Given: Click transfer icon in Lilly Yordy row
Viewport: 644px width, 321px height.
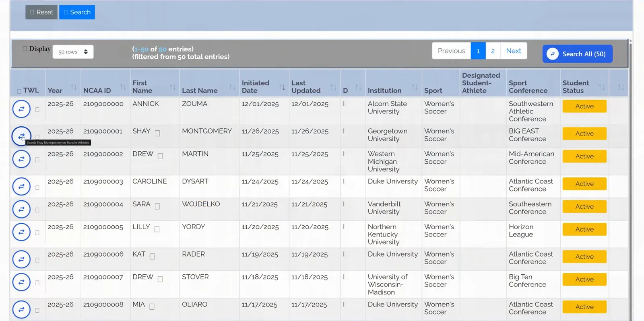Looking at the screenshot, I should click(21, 232).
